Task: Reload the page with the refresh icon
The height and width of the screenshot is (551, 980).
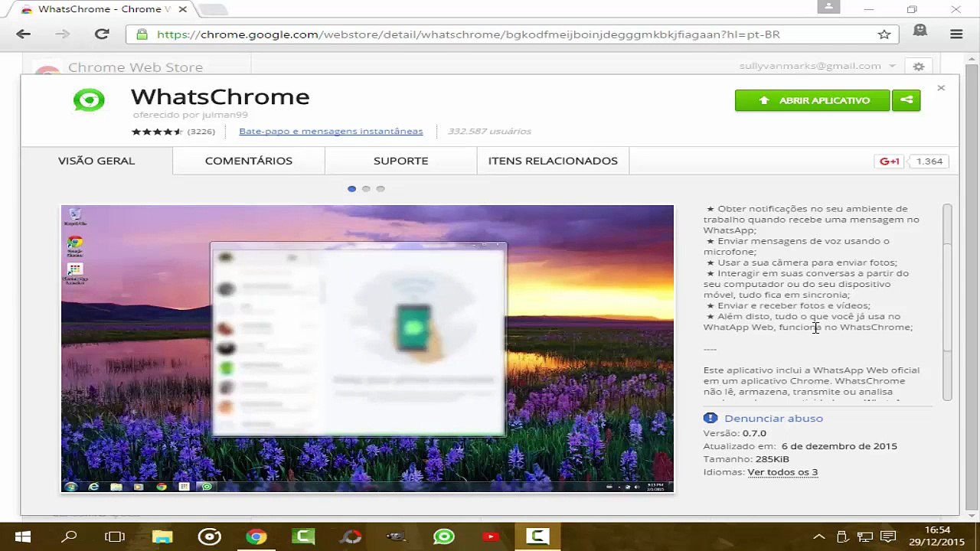Action: pyautogui.click(x=102, y=34)
